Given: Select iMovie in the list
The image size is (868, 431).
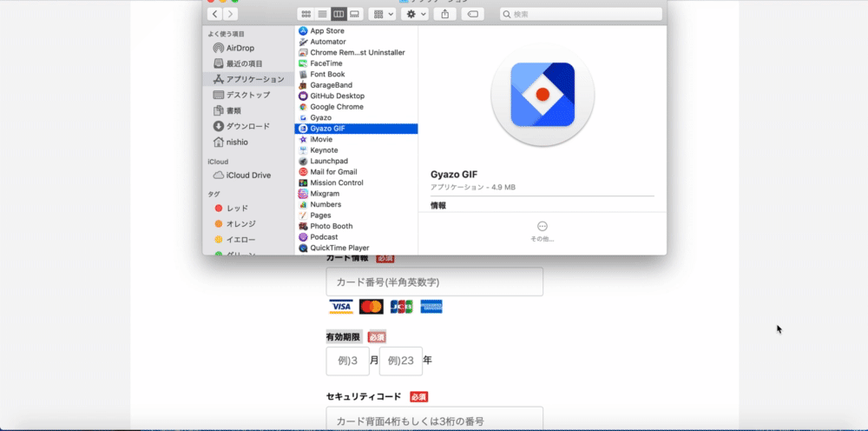Looking at the screenshot, I should pos(356,140).
